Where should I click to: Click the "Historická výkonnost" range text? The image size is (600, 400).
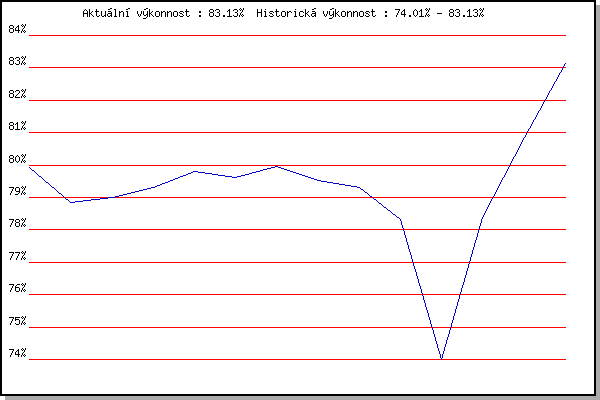370,13
